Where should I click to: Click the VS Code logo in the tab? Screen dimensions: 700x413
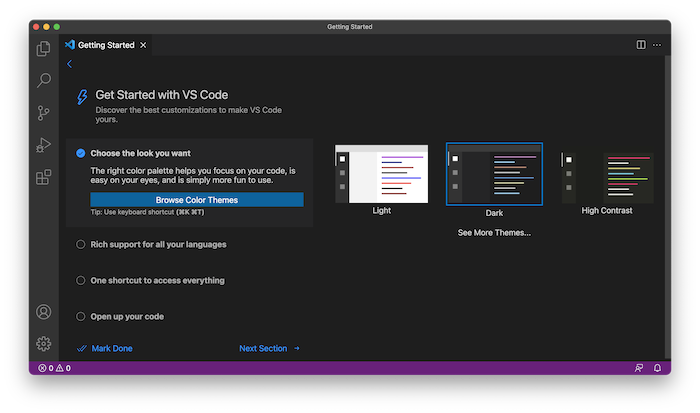coord(70,45)
